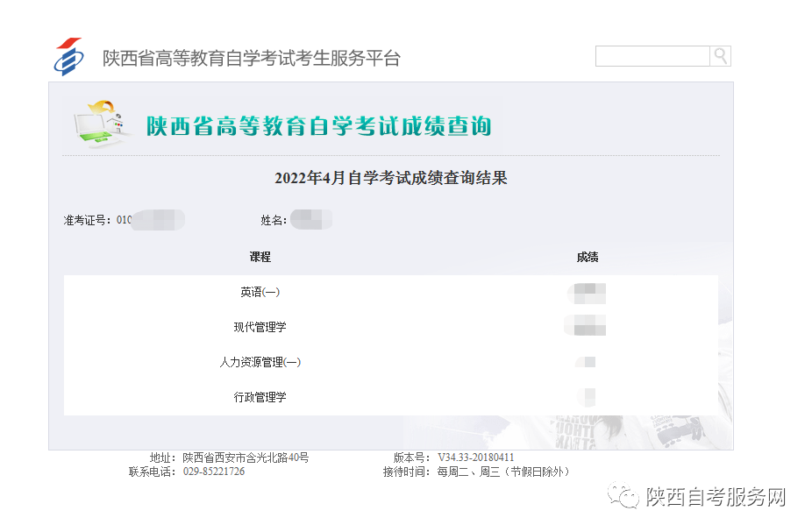Click the blurred score for 现代管理学
The width and height of the screenshot is (812, 532).
586,325
